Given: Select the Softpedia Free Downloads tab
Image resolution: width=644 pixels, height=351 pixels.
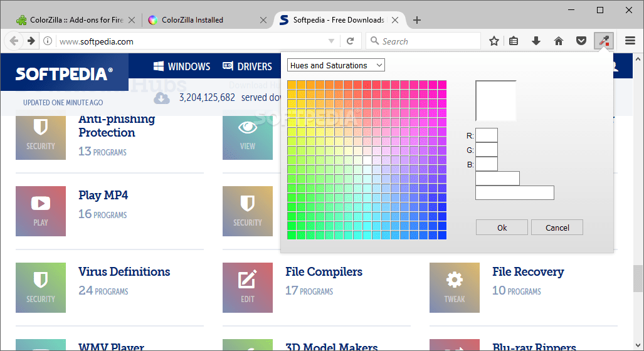Looking at the screenshot, I should pos(339,20).
